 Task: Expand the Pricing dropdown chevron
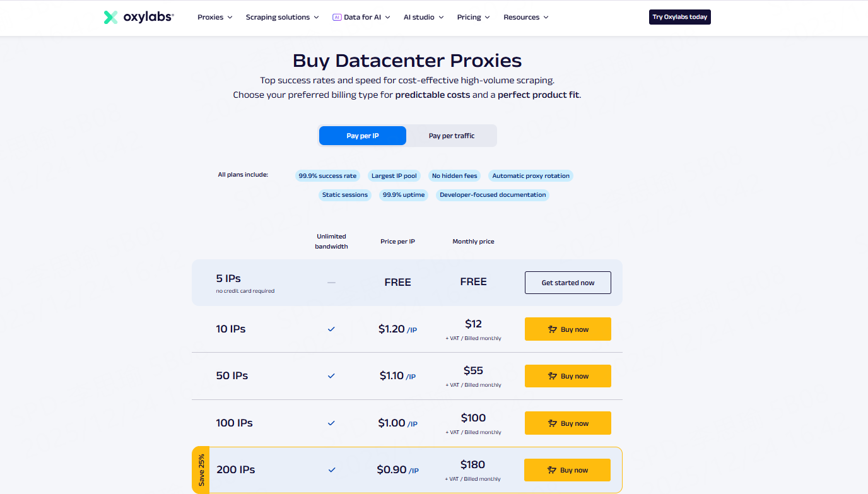pyautogui.click(x=488, y=18)
